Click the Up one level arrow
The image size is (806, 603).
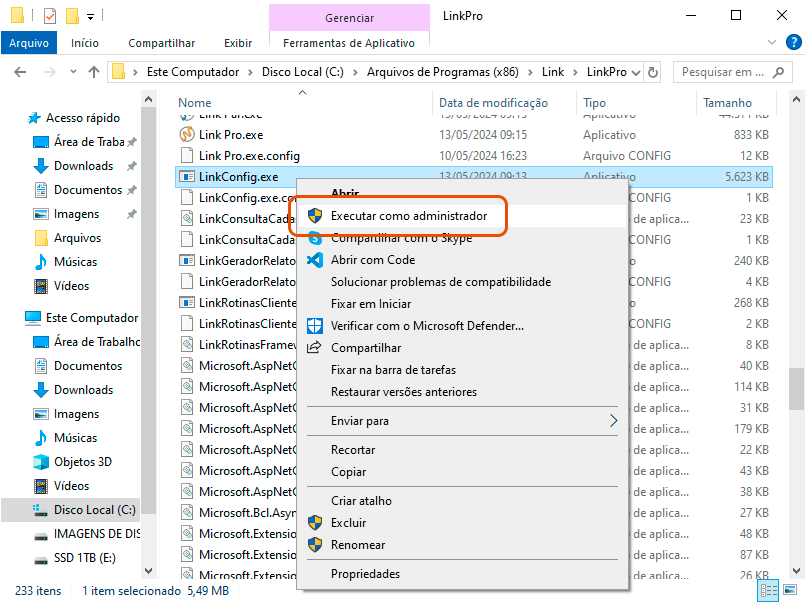tap(94, 72)
